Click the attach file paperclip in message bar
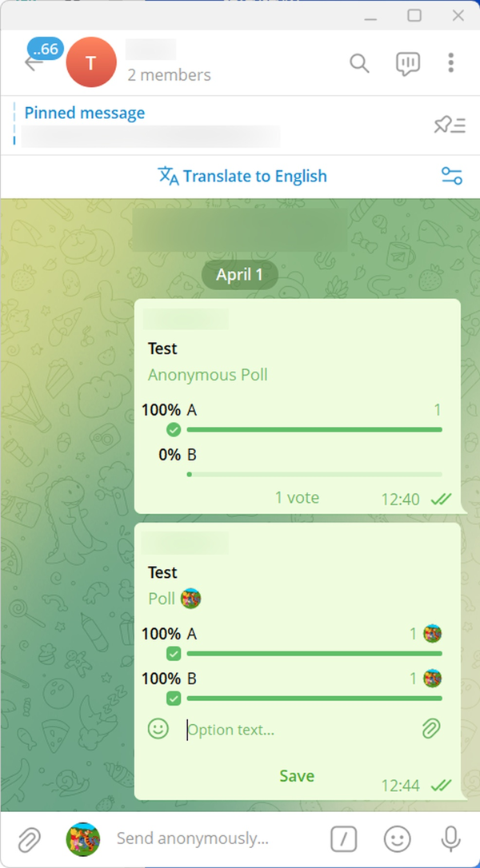 29,838
